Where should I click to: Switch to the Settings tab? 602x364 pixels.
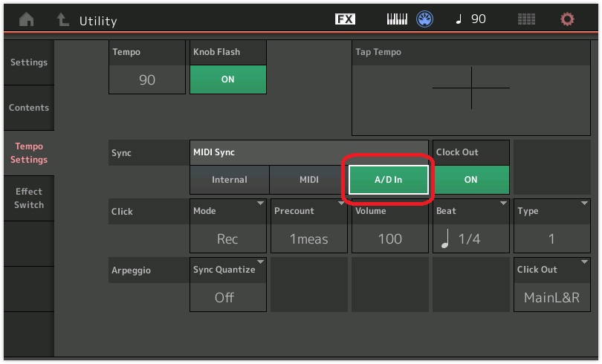(x=28, y=62)
